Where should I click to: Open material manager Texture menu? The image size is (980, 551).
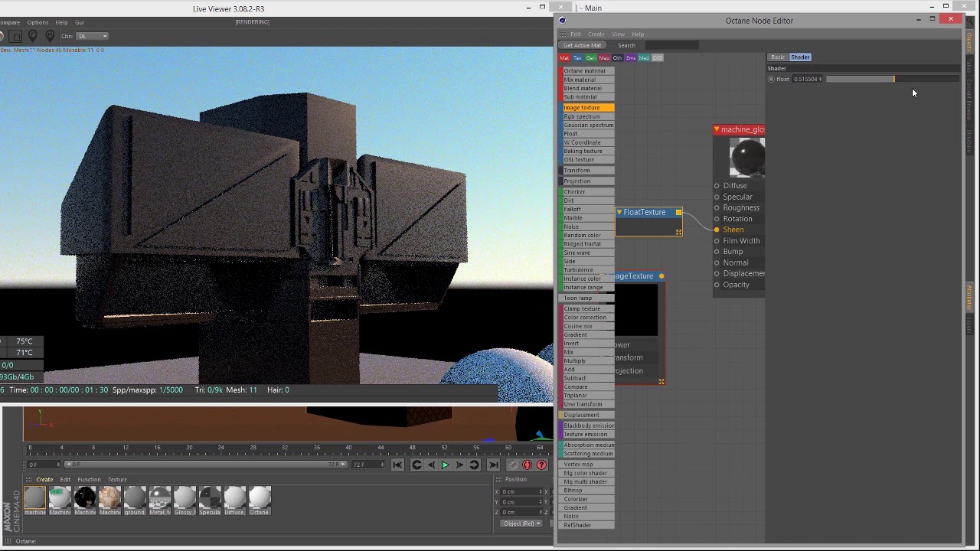coord(117,480)
